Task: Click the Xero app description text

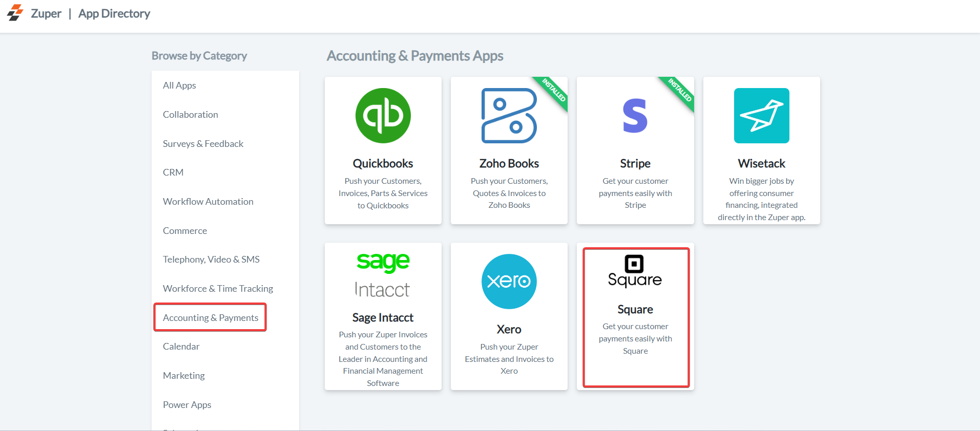Action: tap(509, 359)
